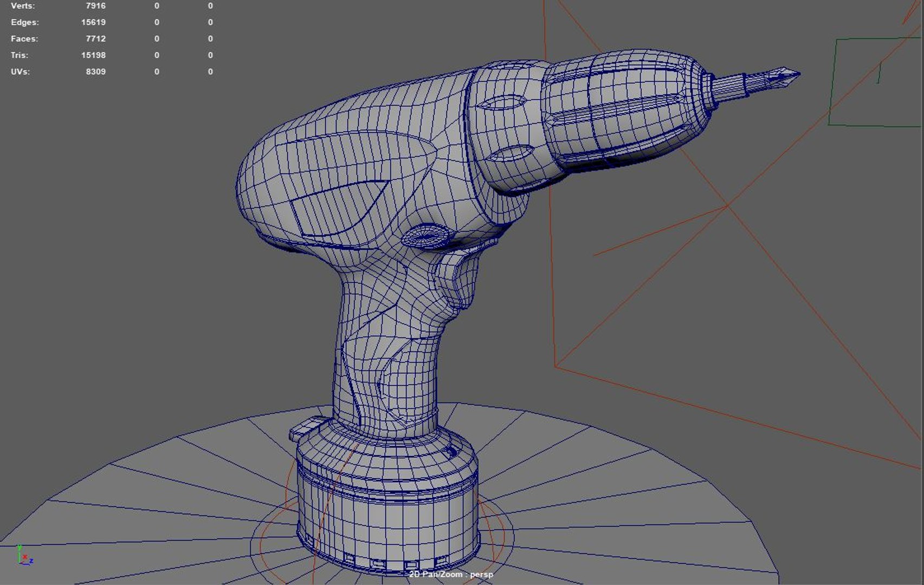Click the Tris count 15198

(x=93, y=55)
